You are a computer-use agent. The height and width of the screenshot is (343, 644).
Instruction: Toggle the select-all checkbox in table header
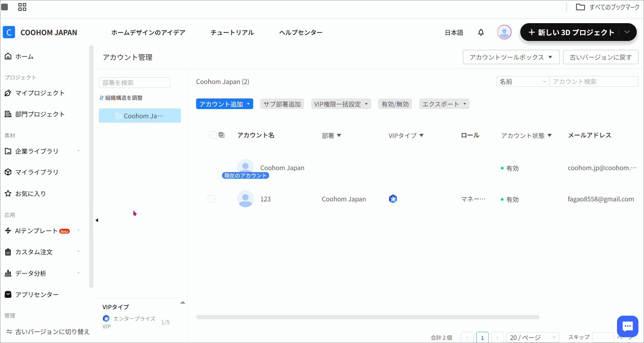[213, 135]
